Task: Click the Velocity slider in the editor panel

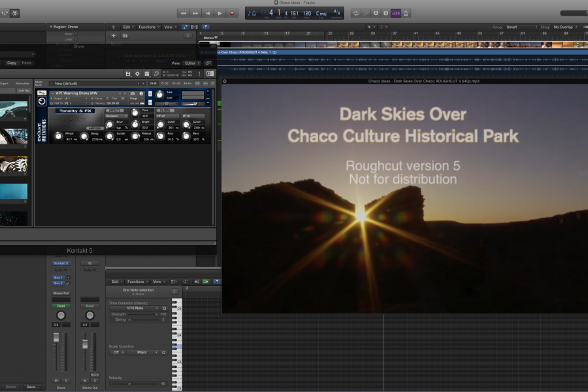Action: 130,384
